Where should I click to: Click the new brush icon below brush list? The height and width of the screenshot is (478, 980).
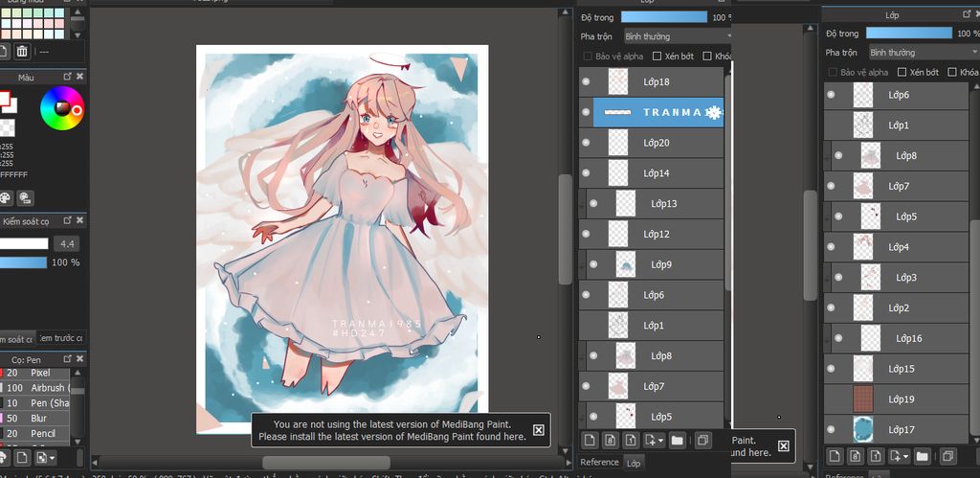click(23, 458)
